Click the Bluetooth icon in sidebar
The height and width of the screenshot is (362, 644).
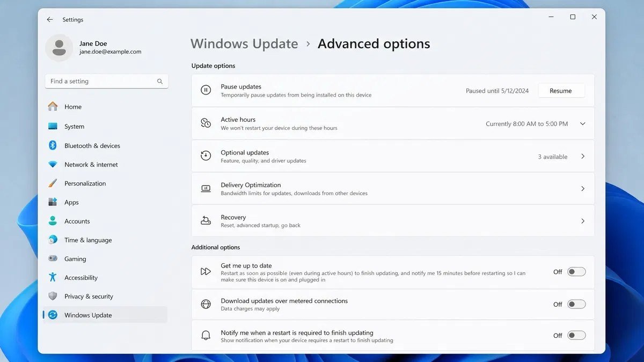[53, 145]
